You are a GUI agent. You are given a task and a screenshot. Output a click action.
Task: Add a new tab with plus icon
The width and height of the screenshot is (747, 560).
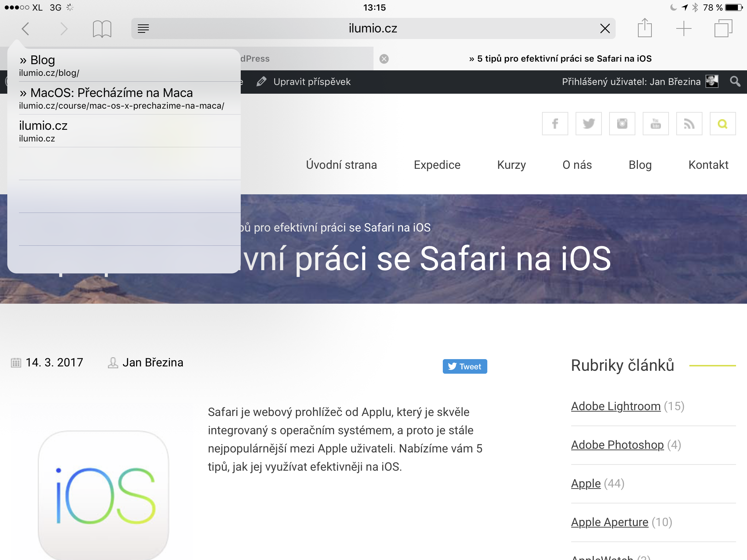coord(684,28)
